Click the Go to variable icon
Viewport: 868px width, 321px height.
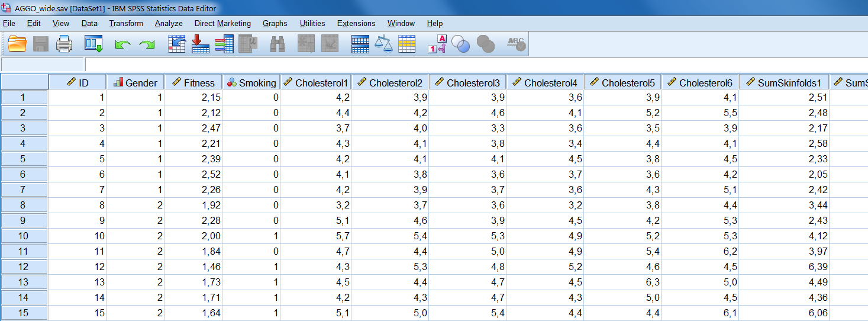[201, 44]
